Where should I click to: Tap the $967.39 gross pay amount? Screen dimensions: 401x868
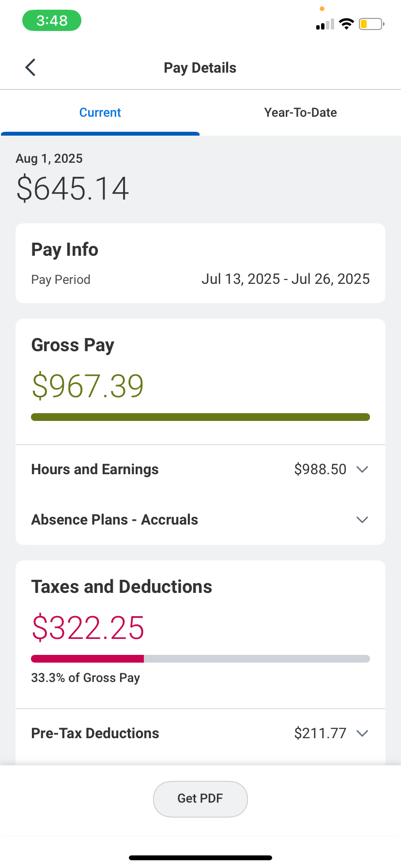tap(88, 386)
